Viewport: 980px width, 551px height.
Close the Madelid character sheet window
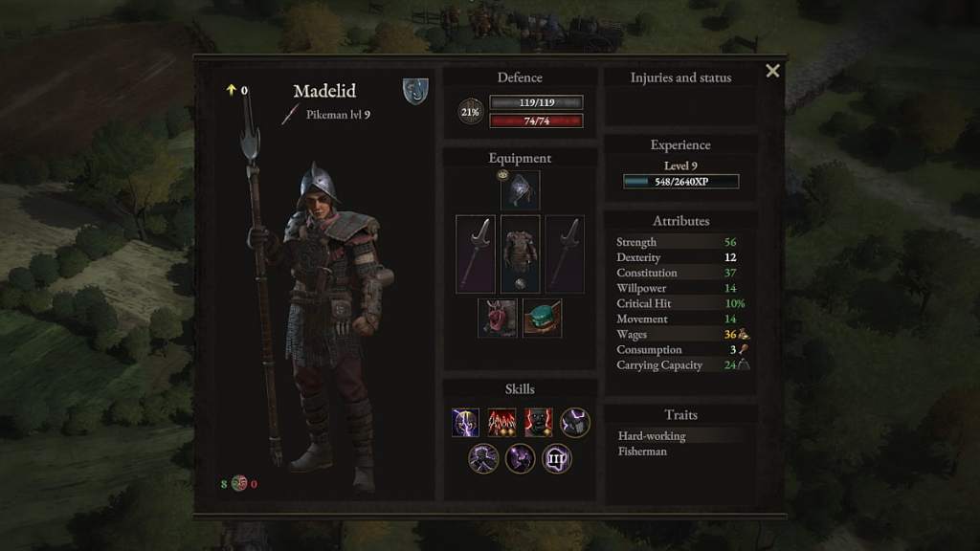click(x=772, y=71)
